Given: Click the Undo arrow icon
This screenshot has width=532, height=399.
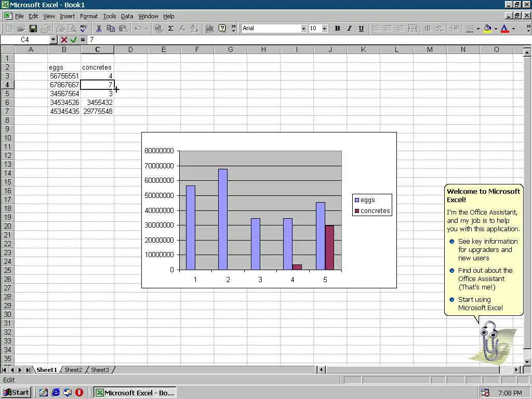Looking at the screenshot, I should point(138,29).
